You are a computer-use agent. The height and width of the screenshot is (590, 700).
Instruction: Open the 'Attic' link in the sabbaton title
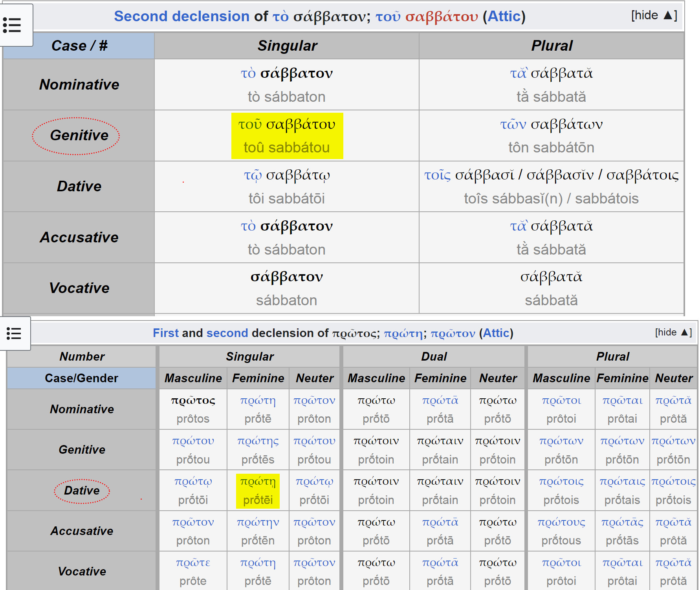coord(504,16)
